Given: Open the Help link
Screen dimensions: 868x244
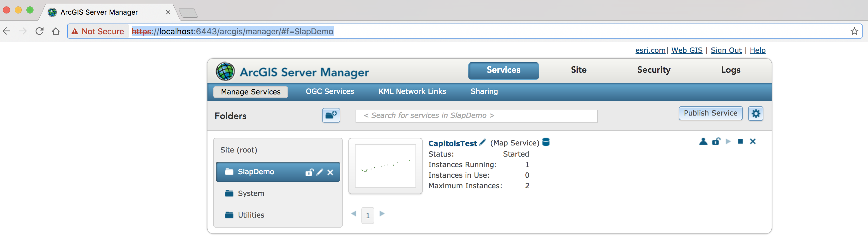Looking at the screenshot, I should pyautogui.click(x=758, y=50).
